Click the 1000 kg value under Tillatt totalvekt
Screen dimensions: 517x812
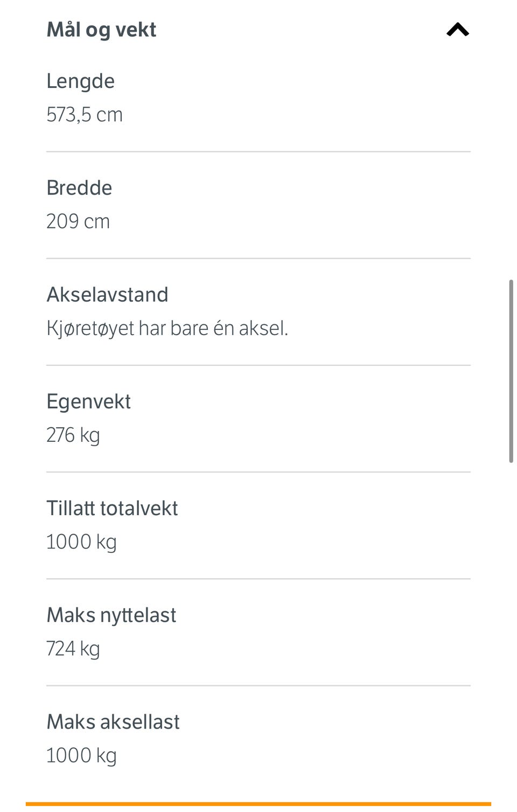[81, 542]
